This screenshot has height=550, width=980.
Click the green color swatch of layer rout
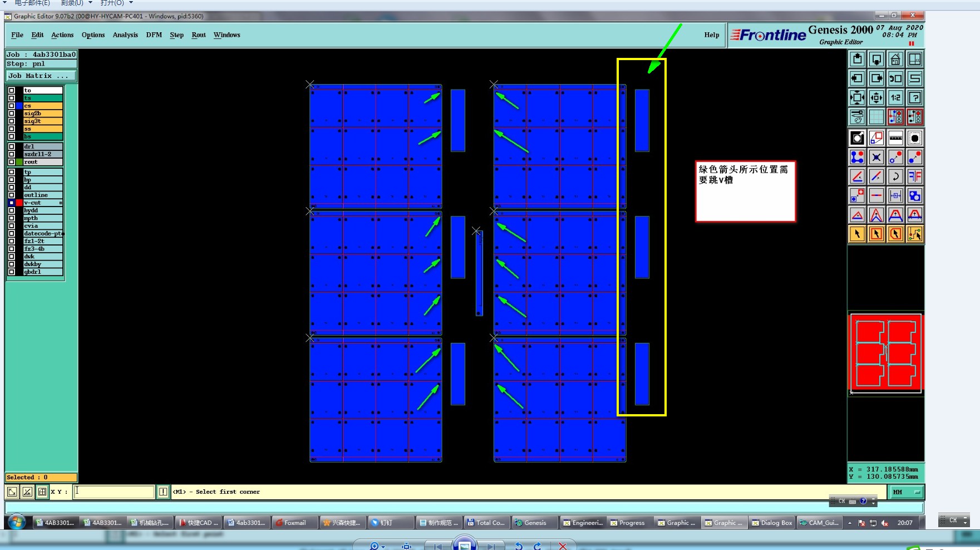pos(19,162)
